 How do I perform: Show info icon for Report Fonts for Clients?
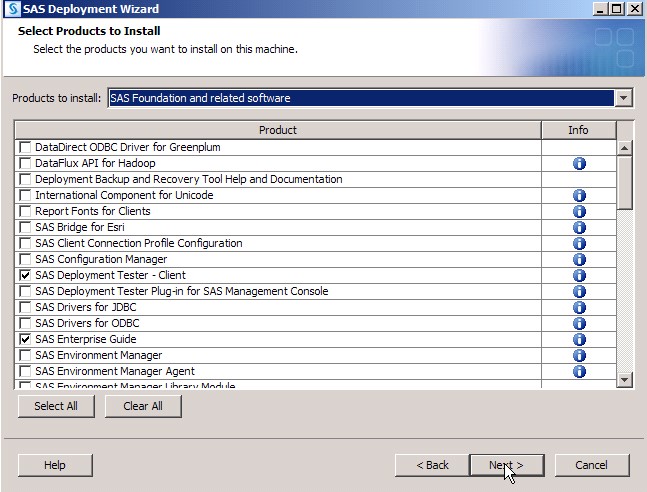coord(579,211)
